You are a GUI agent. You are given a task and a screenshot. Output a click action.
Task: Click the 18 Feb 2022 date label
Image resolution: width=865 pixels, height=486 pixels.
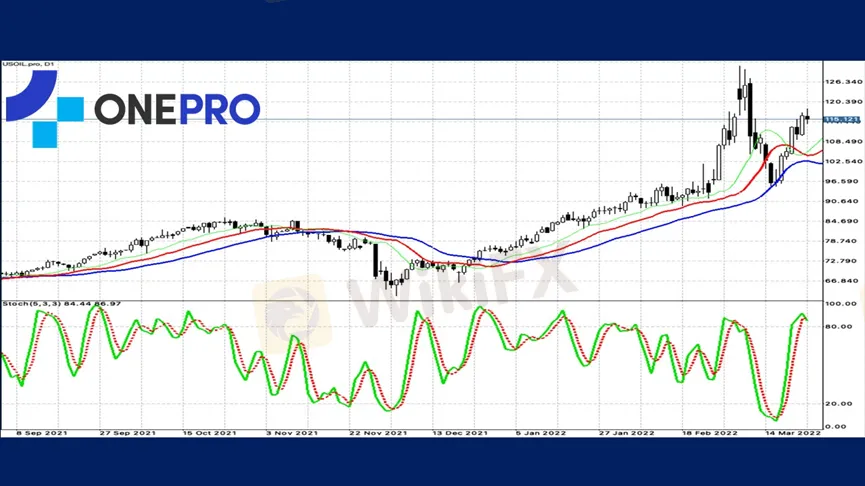coord(709,433)
